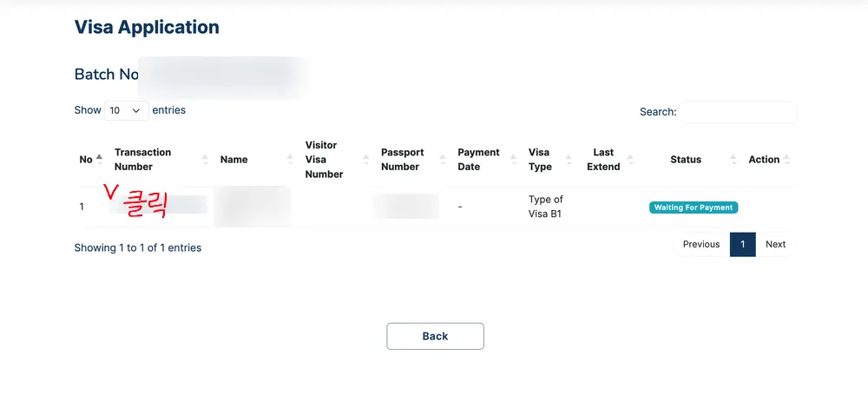The width and height of the screenshot is (868, 415).
Task: Click the Status column header text
Action: [686, 160]
